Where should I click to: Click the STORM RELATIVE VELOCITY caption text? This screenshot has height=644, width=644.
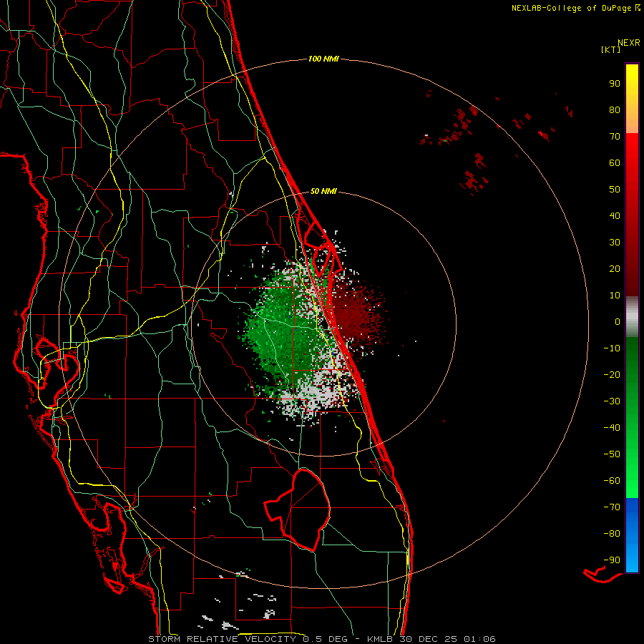tap(223, 639)
